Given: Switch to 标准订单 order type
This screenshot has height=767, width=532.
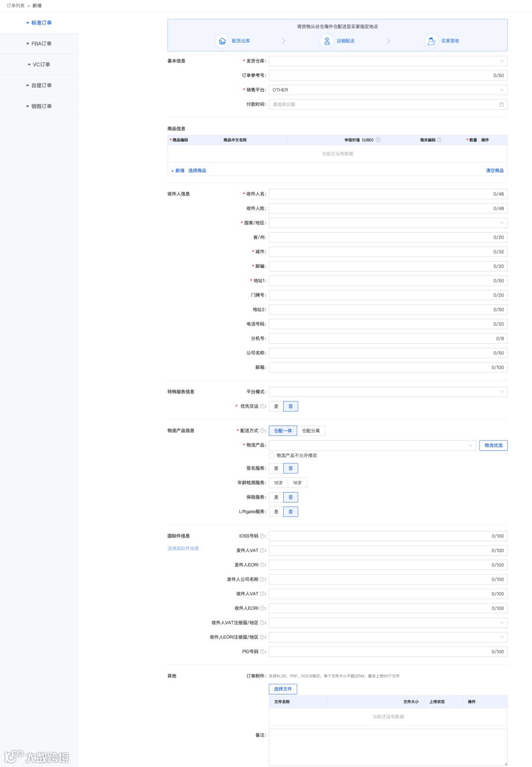Looking at the screenshot, I should [x=39, y=23].
